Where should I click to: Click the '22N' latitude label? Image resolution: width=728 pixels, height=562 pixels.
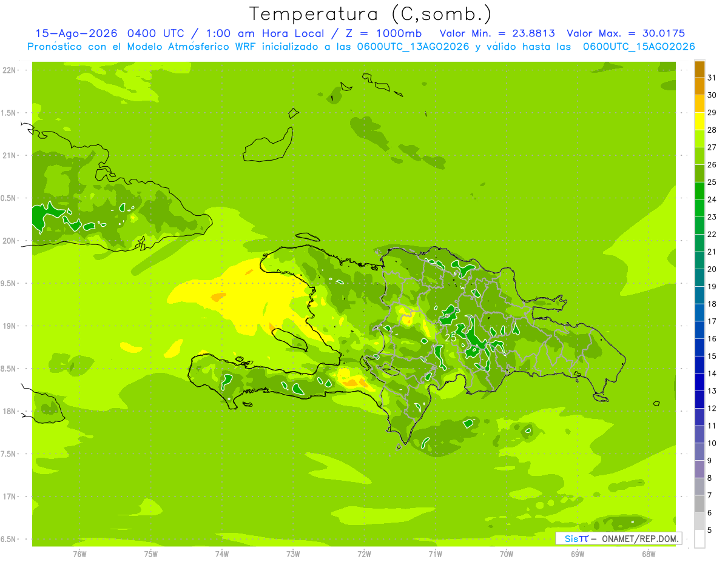9,70
